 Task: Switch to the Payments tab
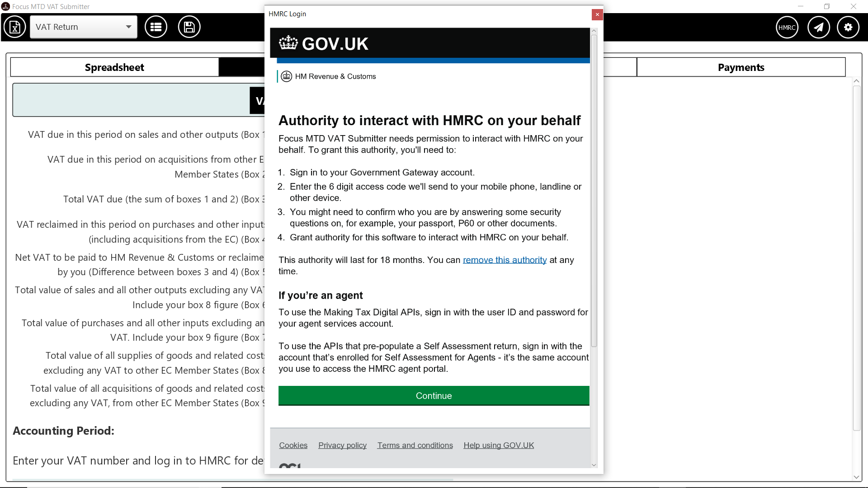tap(741, 67)
